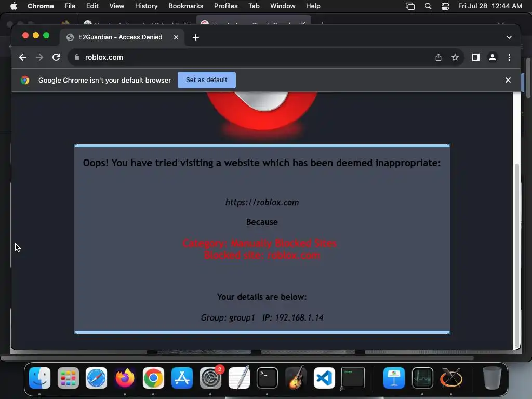Click screen mirroring icon in menu bar
Screen dimensions: 532x399
410,6
